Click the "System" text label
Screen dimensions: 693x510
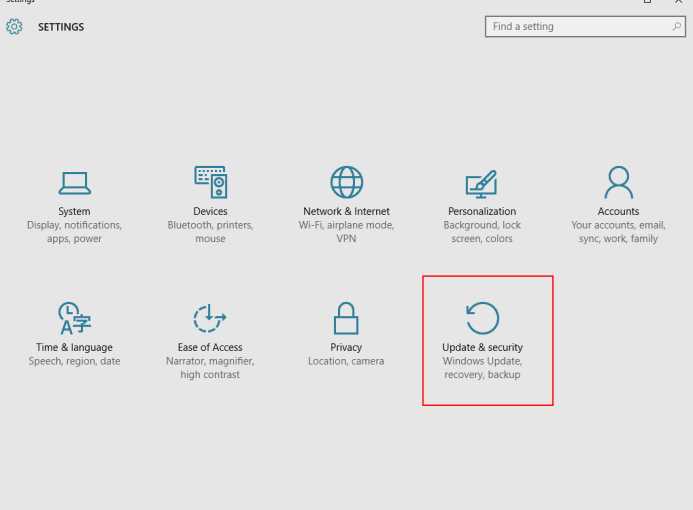point(74,212)
